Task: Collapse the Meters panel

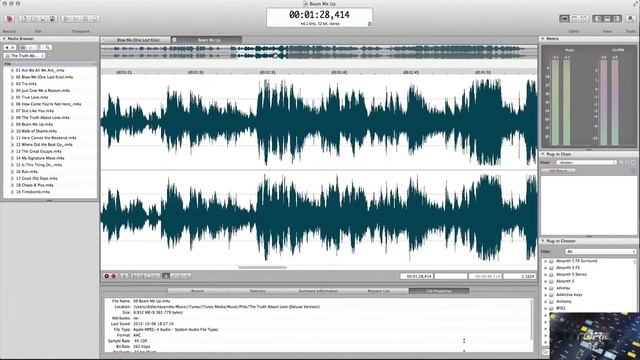Action: coord(543,39)
